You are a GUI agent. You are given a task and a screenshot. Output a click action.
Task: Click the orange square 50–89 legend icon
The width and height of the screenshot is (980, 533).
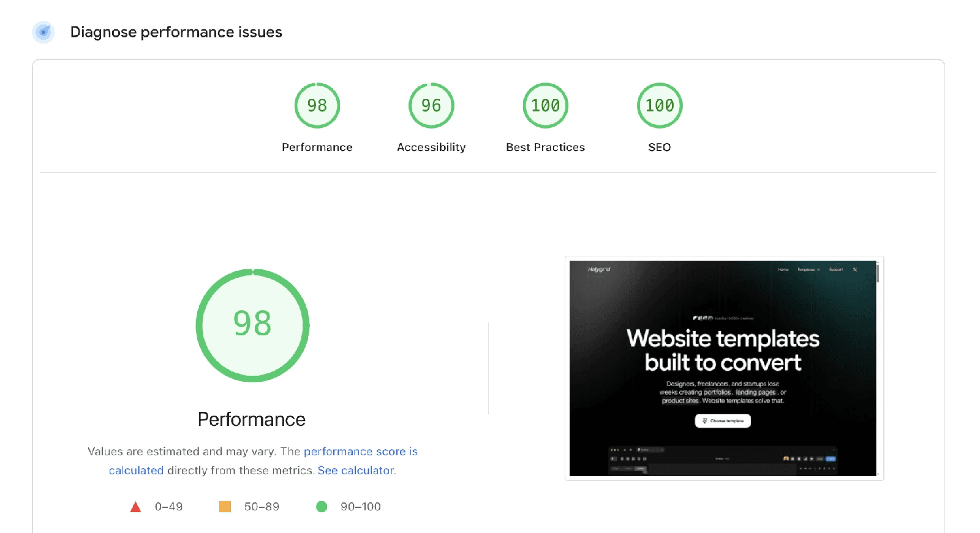(225, 507)
